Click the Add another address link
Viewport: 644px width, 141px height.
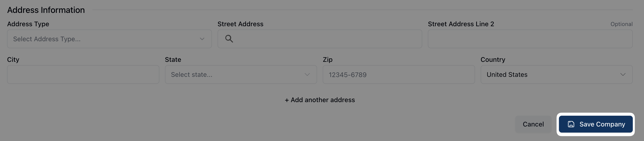pyautogui.click(x=320, y=100)
